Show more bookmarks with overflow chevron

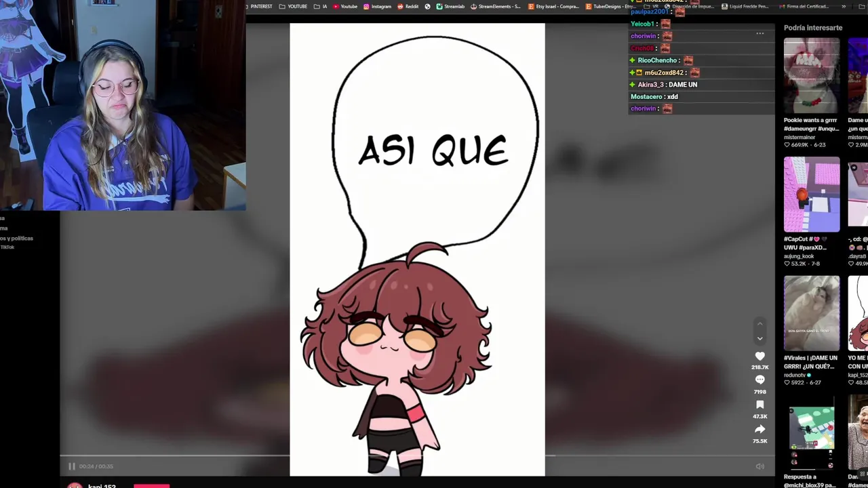844,7
